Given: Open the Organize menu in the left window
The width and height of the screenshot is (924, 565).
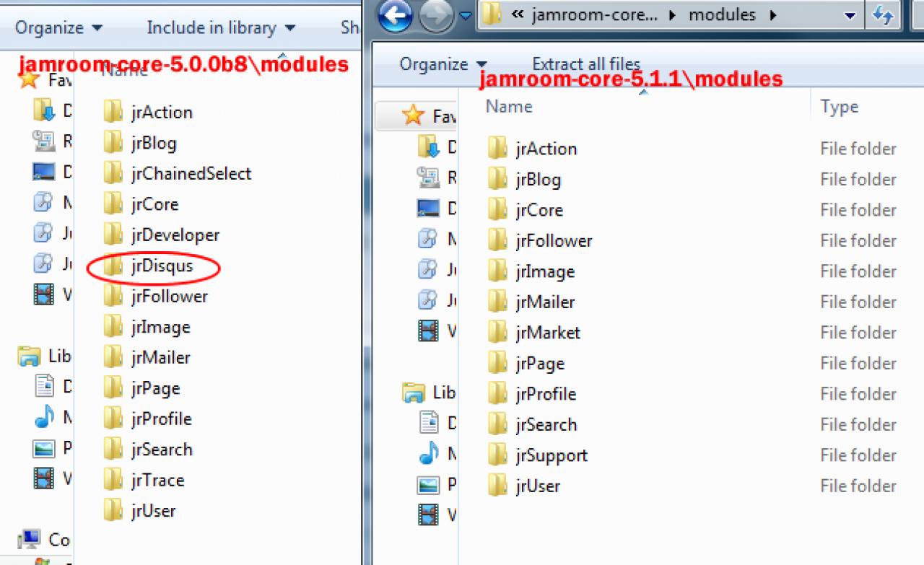Looking at the screenshot, I should (x=58, y=27).
